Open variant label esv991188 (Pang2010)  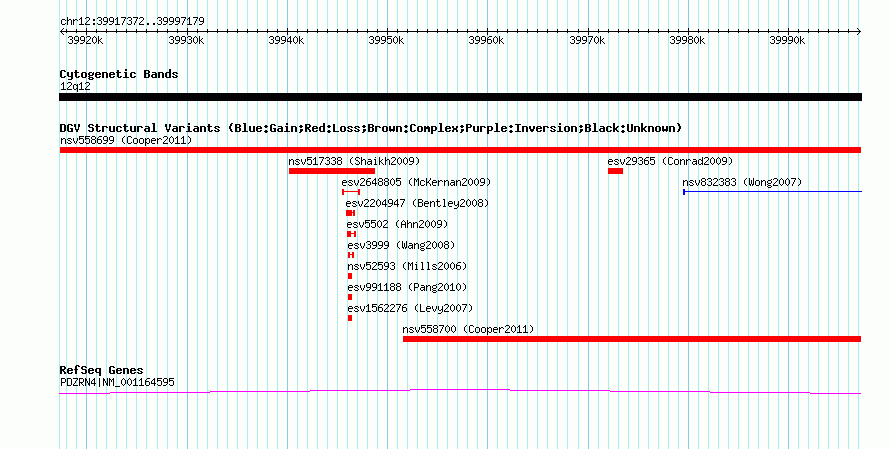tap(408, 287)
